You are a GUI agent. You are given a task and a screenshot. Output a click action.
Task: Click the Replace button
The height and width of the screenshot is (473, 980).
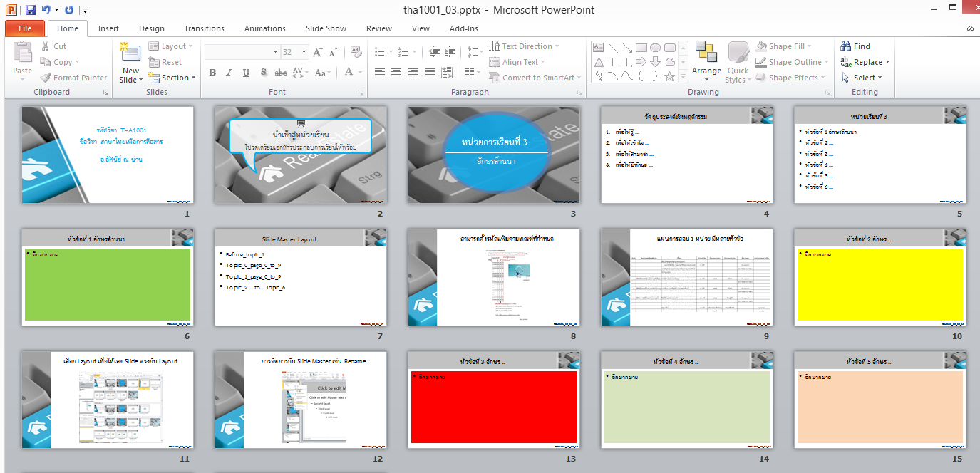tap(867, 62)
